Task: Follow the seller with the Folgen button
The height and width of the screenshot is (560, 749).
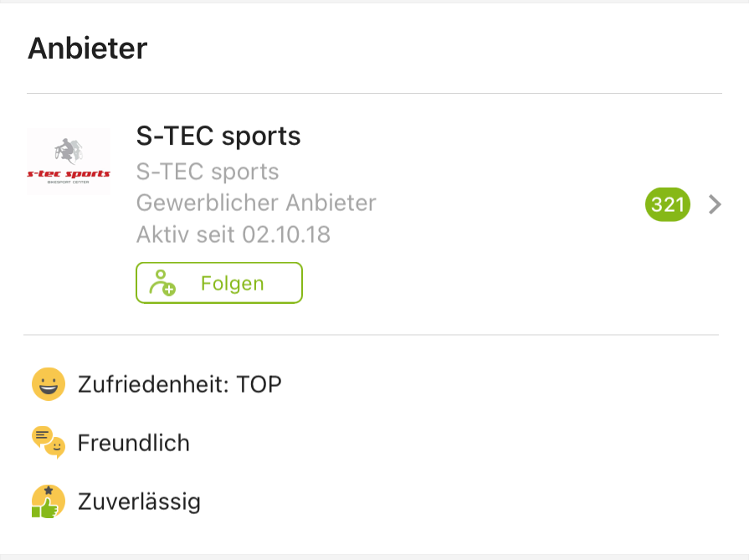Action: [218, 284]
